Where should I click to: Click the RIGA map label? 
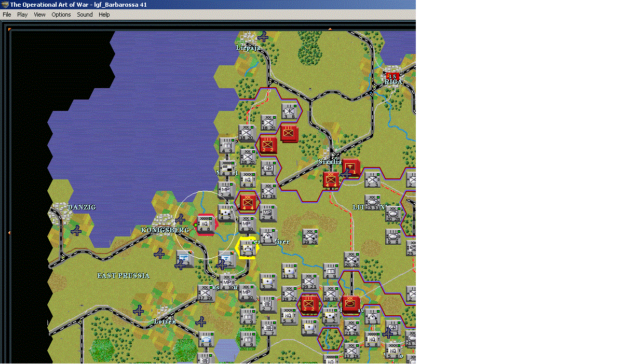point(394,82)
